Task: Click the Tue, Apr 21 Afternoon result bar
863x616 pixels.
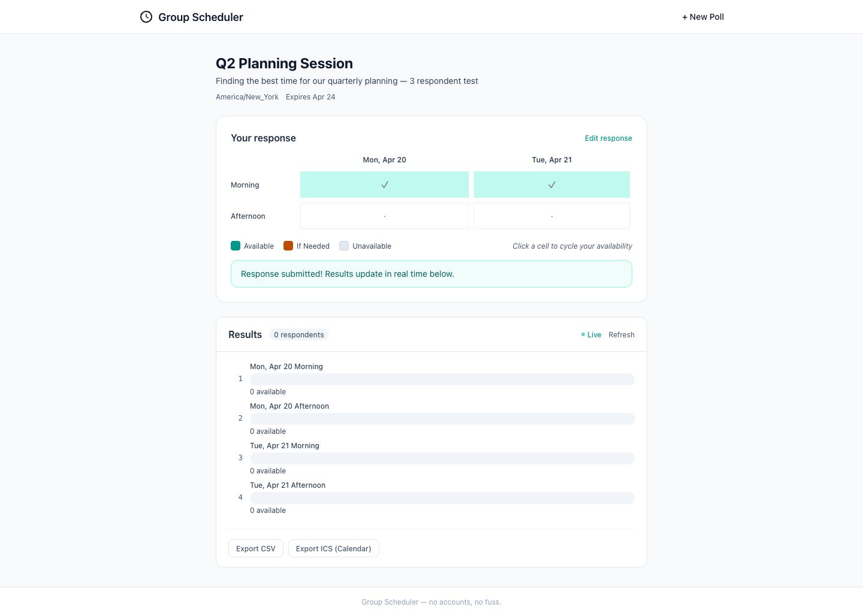Action: 442,498
